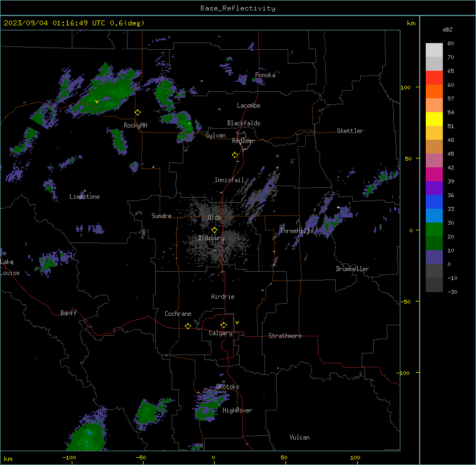Select the slate-blue swatch between 0 and 10
The image size is (476, 465).
click(x=434, y=257)
